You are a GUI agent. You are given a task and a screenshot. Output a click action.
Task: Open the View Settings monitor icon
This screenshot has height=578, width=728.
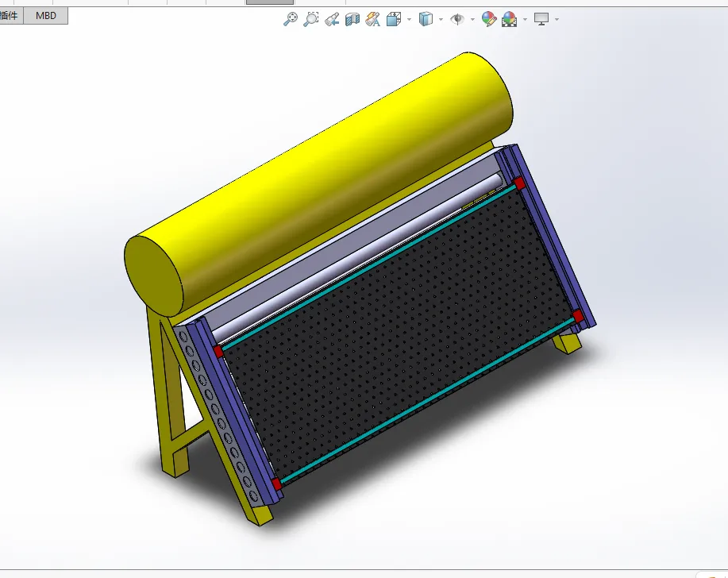click(541, 19)
